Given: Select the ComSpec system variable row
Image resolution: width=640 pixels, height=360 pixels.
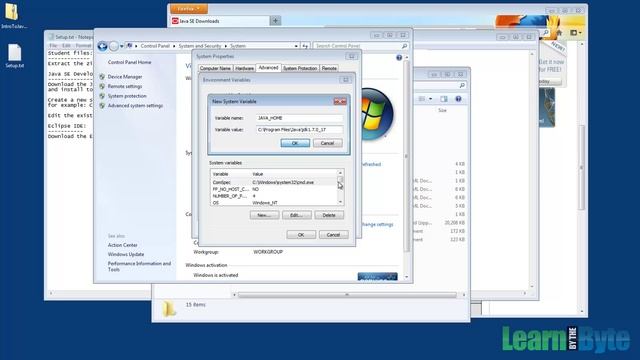Looking at the screenshot, I should [273, 182].
